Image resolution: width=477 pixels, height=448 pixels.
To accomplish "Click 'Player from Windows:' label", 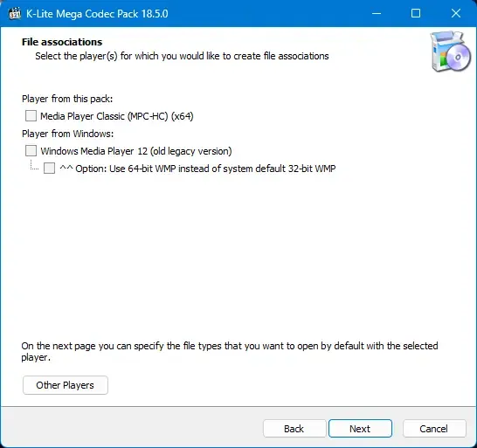I will click(x=67, y=134).
